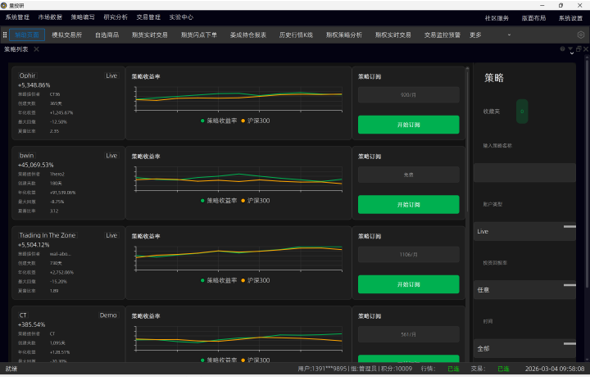Open the 实验中心 menu
The image size is (590, 377).
click(x=181, y=17)
